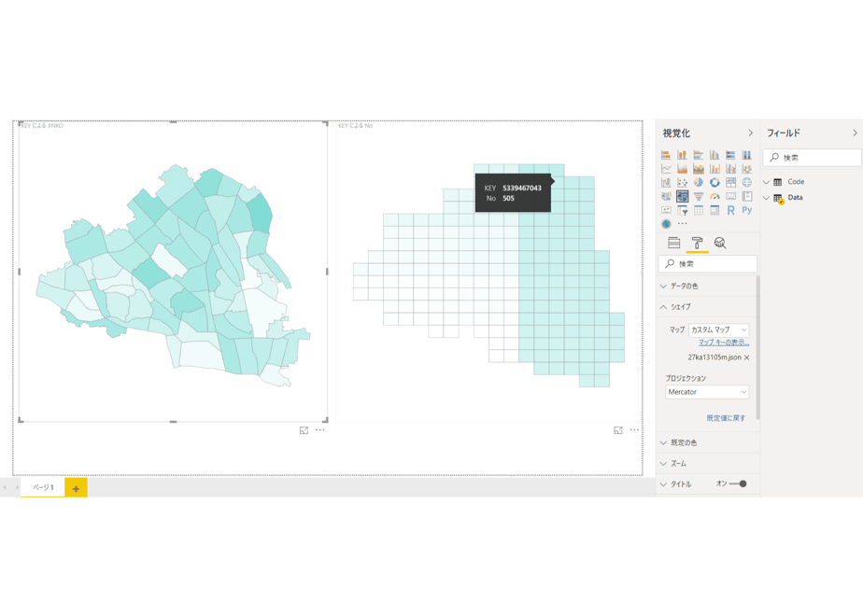Select the R script visual
The image size is (863, 616).
(730, 210)
